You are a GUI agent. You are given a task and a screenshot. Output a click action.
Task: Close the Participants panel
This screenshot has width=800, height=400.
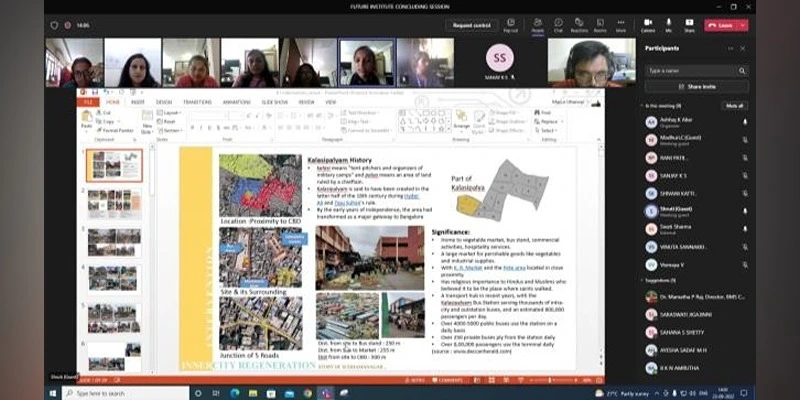[x=742, y=48]
